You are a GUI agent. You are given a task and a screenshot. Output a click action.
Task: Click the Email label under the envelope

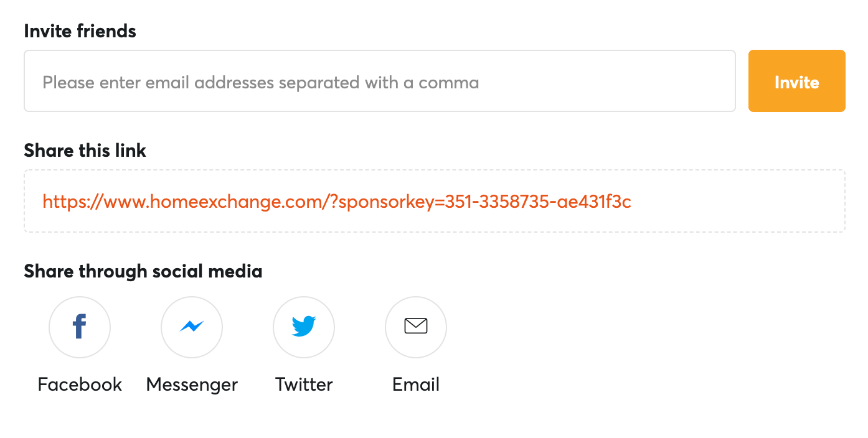click(416, 384)
